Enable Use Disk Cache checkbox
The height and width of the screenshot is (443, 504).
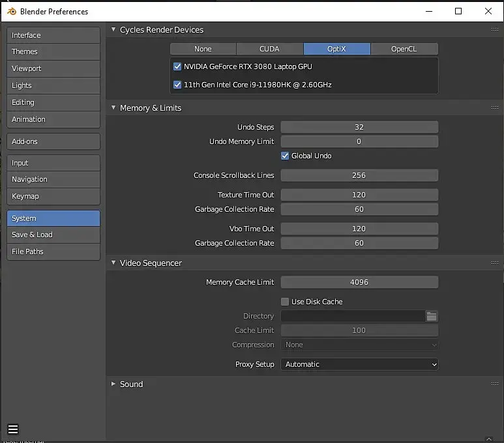click(x=285, y=302)
